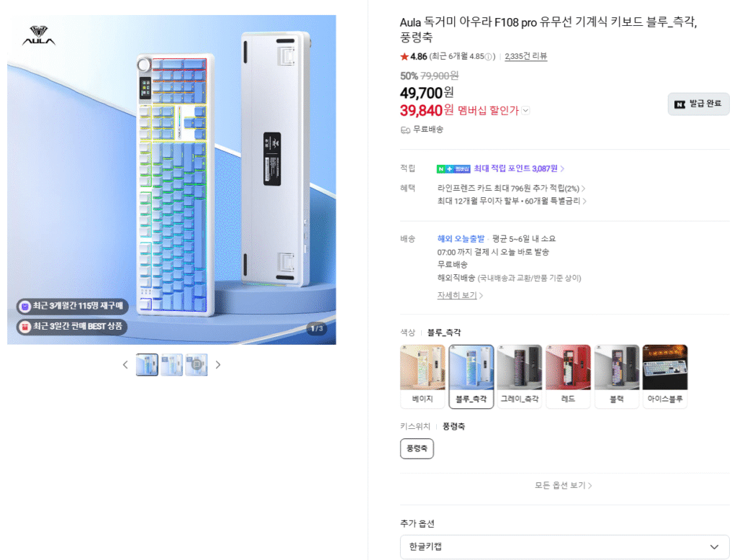This screenshot has height=560, width=737.
Task: Click the second product image thumbnail below the photo
Action: [171, 365]
